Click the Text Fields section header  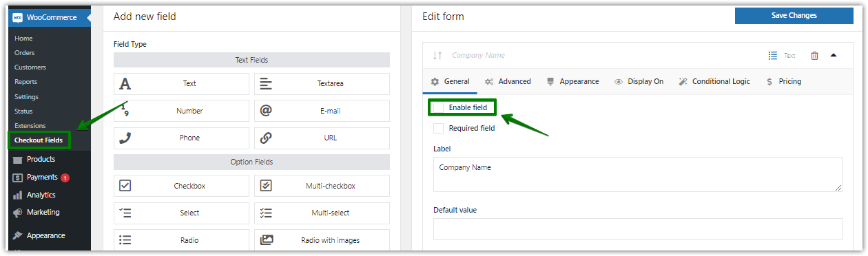(251, 60)
